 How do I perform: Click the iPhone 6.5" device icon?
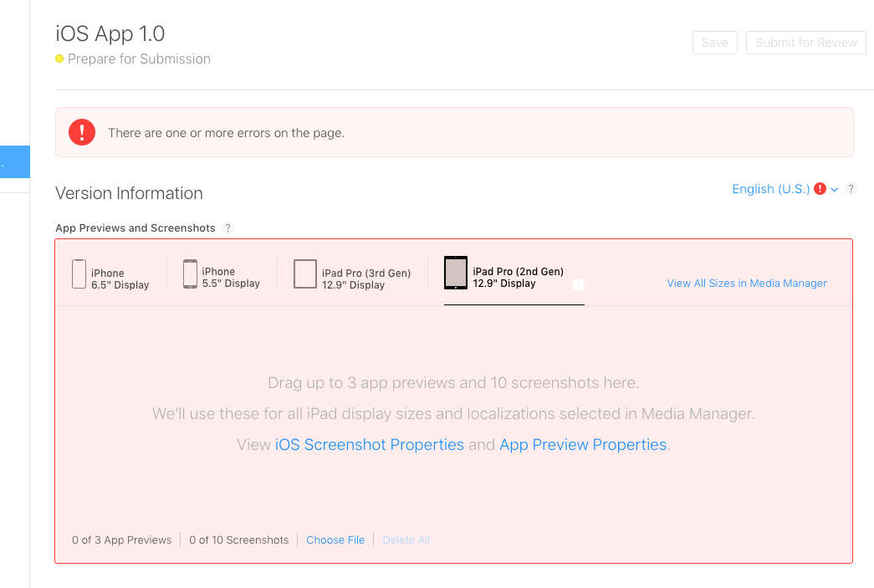[x=79, y=274]
